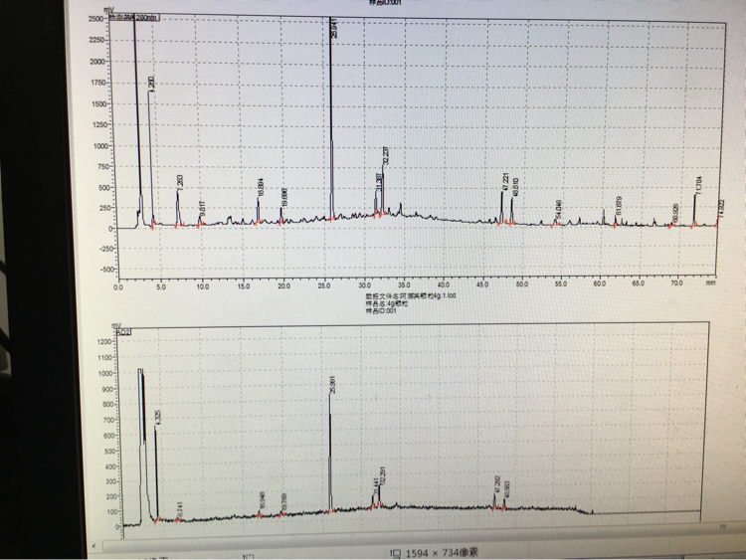Select the 19.769 peak label in lower chromatogram
This screenshot has height=560, width=746.
[x=284, y=502]
